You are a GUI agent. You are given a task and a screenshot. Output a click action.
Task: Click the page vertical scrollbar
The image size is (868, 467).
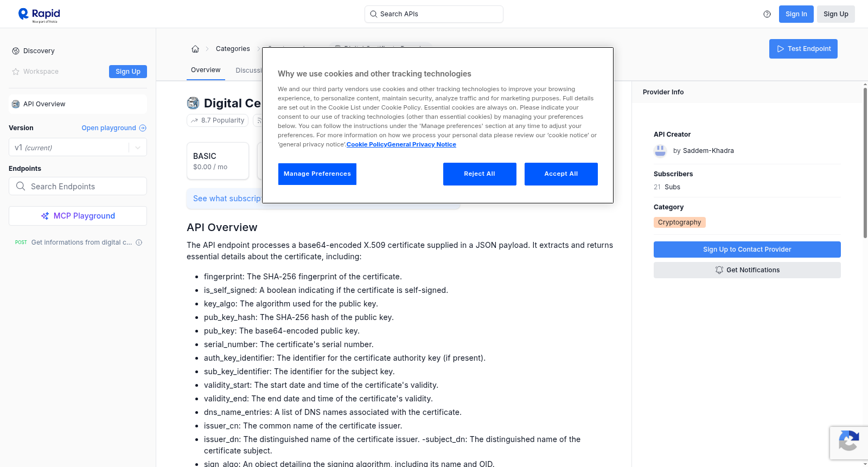click(865, 163)
